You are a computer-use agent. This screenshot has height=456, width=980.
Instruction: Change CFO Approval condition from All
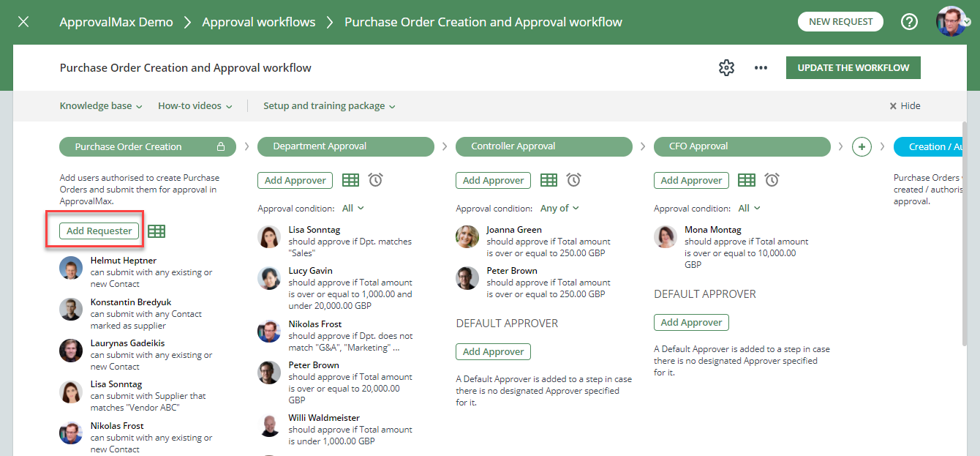tap(750, 209)
